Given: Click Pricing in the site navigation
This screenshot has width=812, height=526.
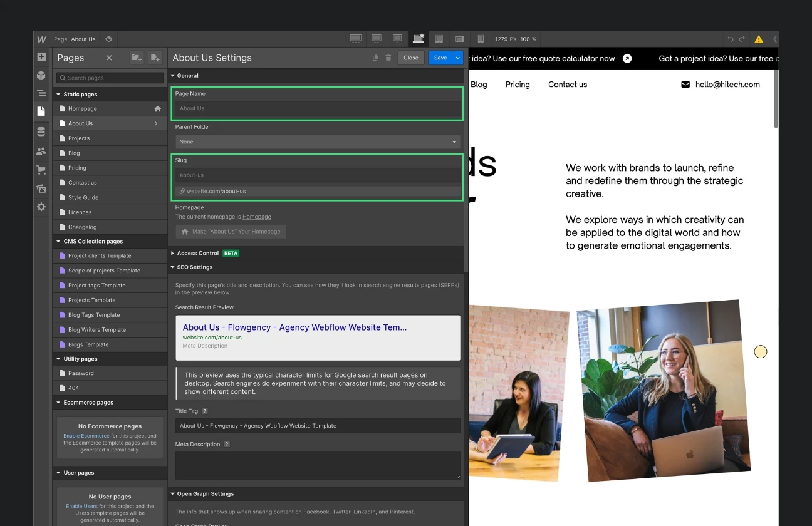Looking at the screenshot, I should tap(518, 85).
